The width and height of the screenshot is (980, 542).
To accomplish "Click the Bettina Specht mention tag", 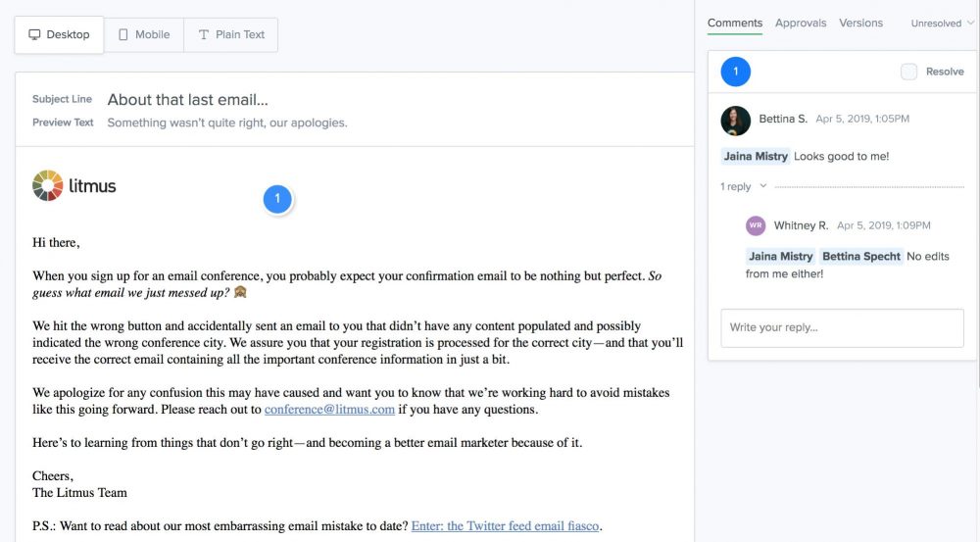I will [860, 257].
